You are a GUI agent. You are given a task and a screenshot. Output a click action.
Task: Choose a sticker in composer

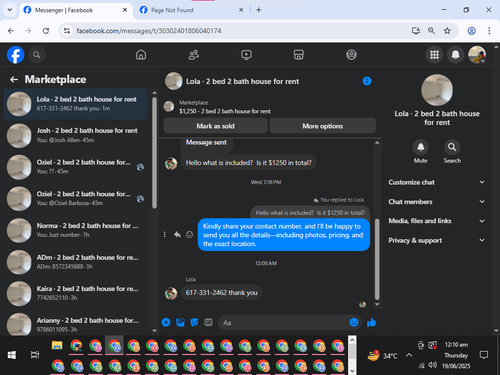tap(194, 322)
